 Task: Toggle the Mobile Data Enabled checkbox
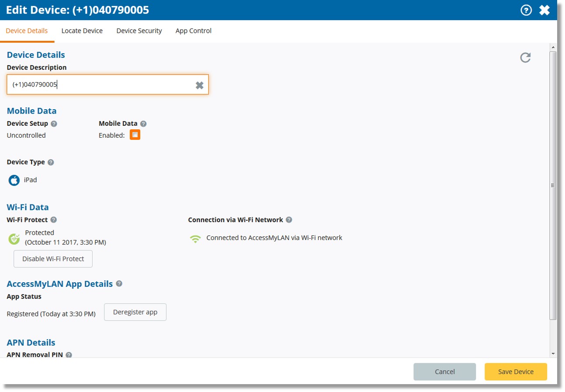pyautogui.click(x=135, y=135)
